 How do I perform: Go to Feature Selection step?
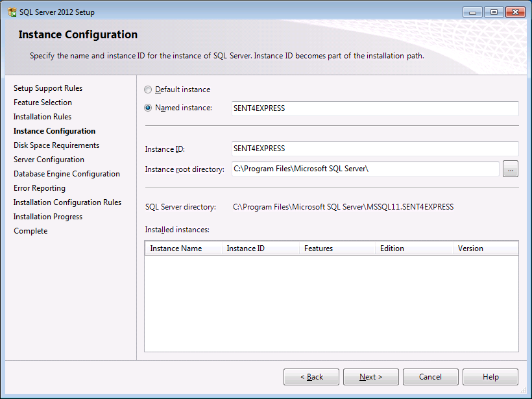pos(43,102)
